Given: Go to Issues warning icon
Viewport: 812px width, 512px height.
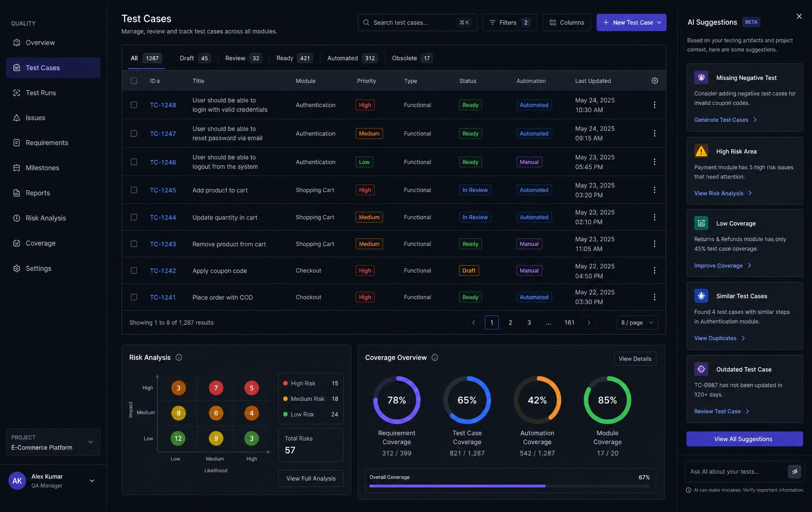Looking at the screenshot, I should coord(17,118).
